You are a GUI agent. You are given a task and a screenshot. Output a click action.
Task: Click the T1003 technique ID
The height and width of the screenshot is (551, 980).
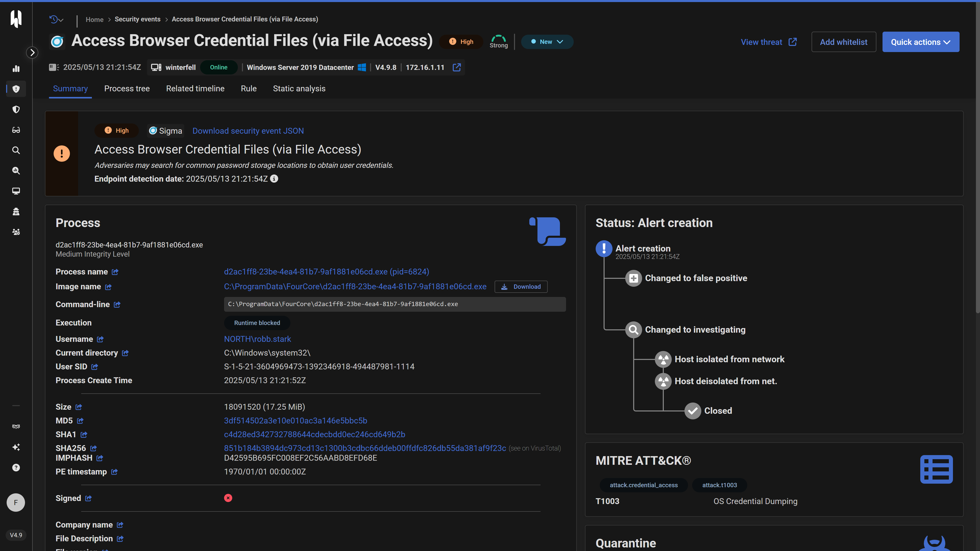pyautogui.click(x=607, y=502)
